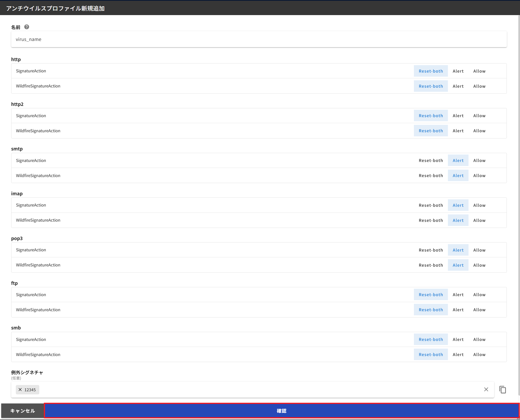Image resolution: width=520 pixels, height=420 pixels.
Task: Click the 確認 confirm button
Action: [281, 411]
